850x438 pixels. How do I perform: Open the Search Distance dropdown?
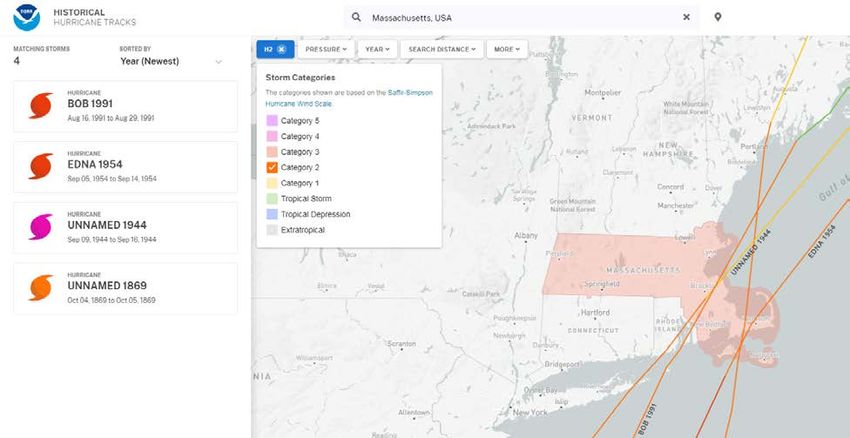tap(442, 49)
